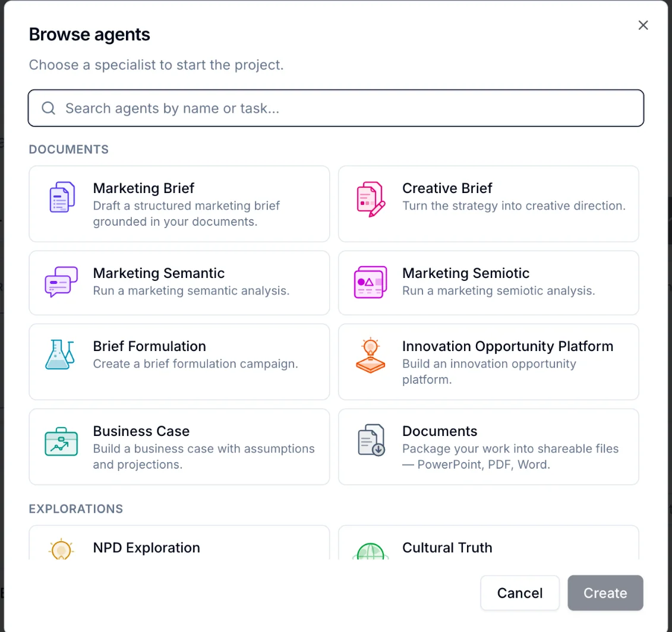The width and height of the screenshot is (672, 632).
Task: Select the Business Case title
Action: [x=141, y=431]
